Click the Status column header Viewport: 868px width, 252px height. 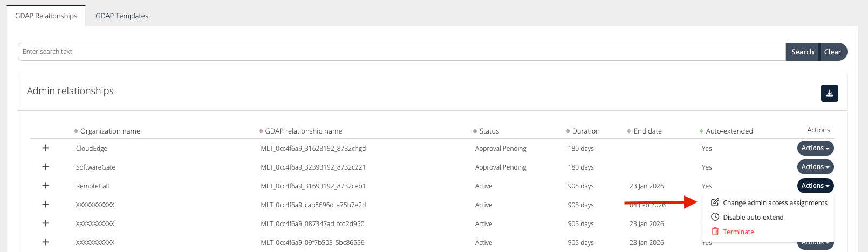pos(489,131)
